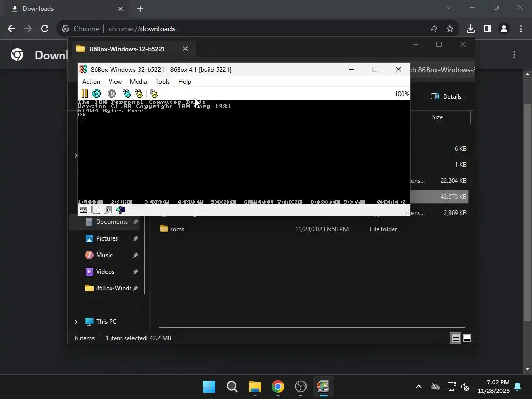The height and width of the screenshot is (399, 532).
Task: Close the Chrome Downloads tab
Action: click(x=121, y=9)
